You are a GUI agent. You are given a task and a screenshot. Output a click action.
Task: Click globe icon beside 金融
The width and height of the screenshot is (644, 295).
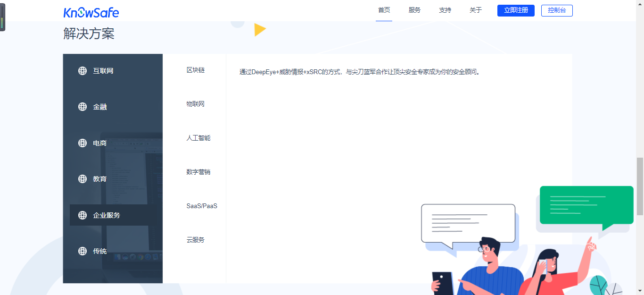[x=83, y=107]
